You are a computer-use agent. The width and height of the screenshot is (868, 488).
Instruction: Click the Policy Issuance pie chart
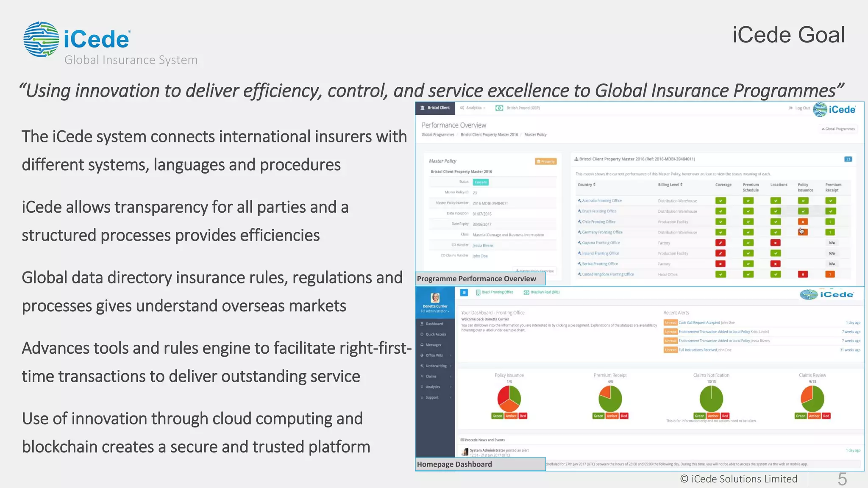tap(509, 399)
